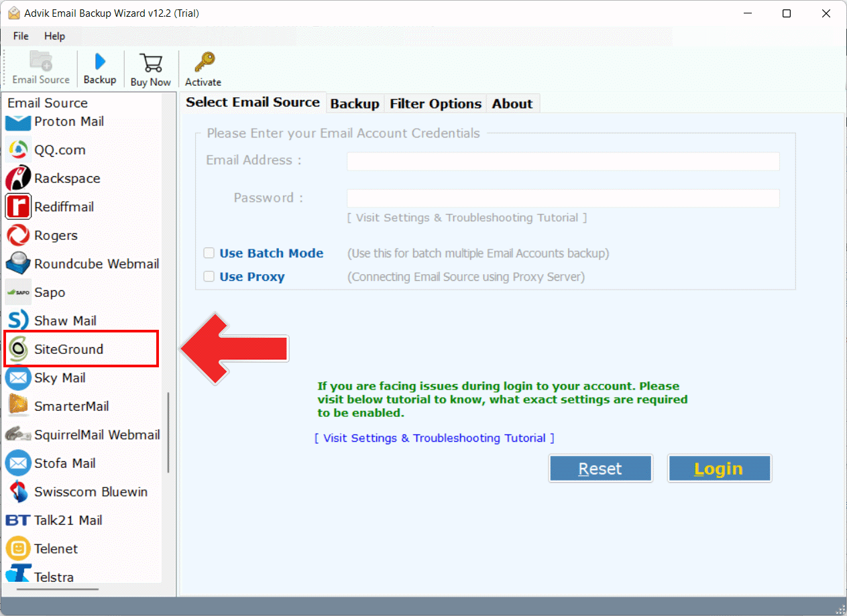Open the About tab
847x616 pixels.
click(512, 103)
